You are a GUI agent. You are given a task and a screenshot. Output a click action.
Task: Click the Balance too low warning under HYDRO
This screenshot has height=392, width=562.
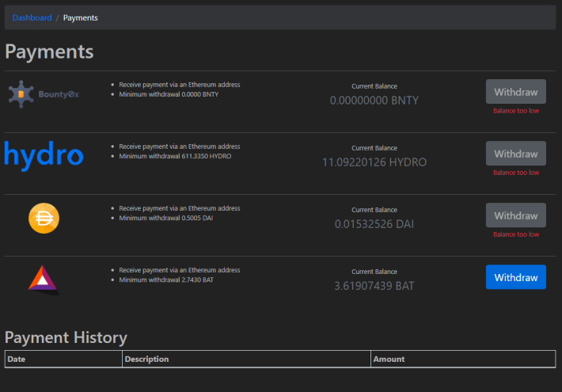[516, 173]
